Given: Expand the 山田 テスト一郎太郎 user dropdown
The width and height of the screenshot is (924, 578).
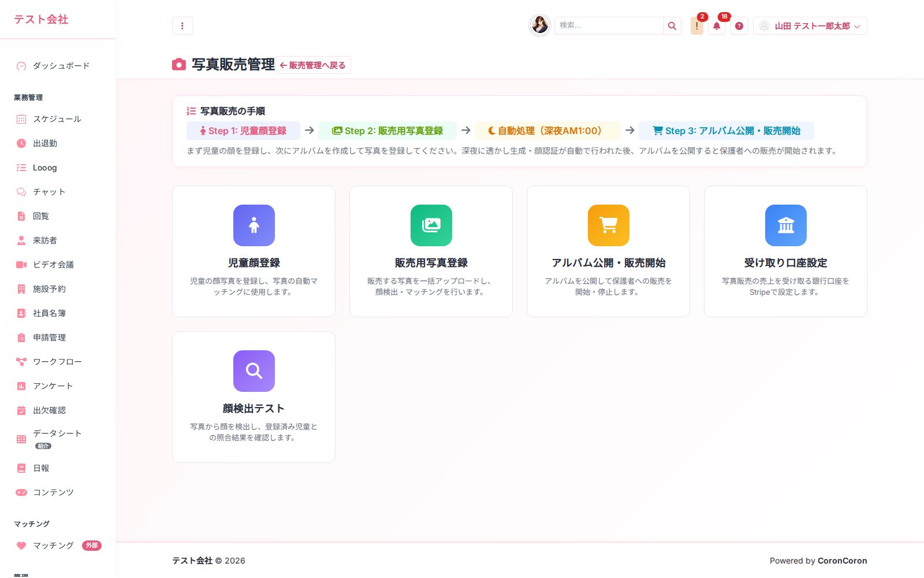Looking at the screenshot, I should click(x=810, y=26).
